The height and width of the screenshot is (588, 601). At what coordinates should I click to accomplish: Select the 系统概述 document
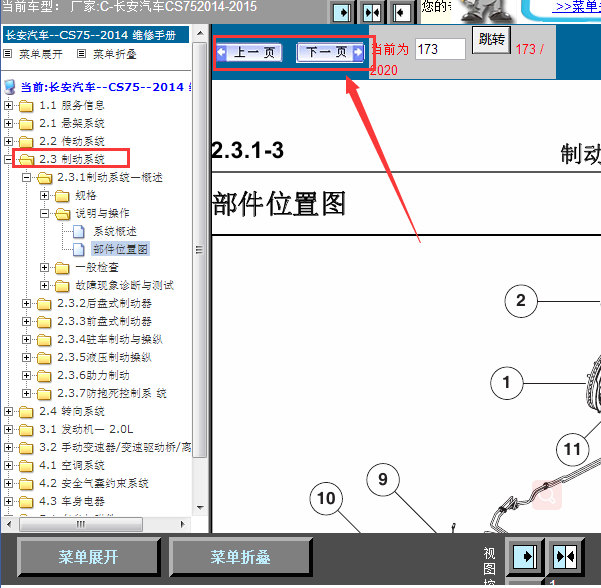115,232
